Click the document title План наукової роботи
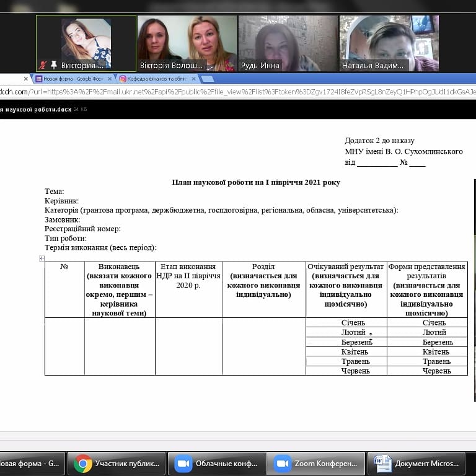Image resolution: width=476 pixels, height=476 pixels. click(x=255, y=182)
